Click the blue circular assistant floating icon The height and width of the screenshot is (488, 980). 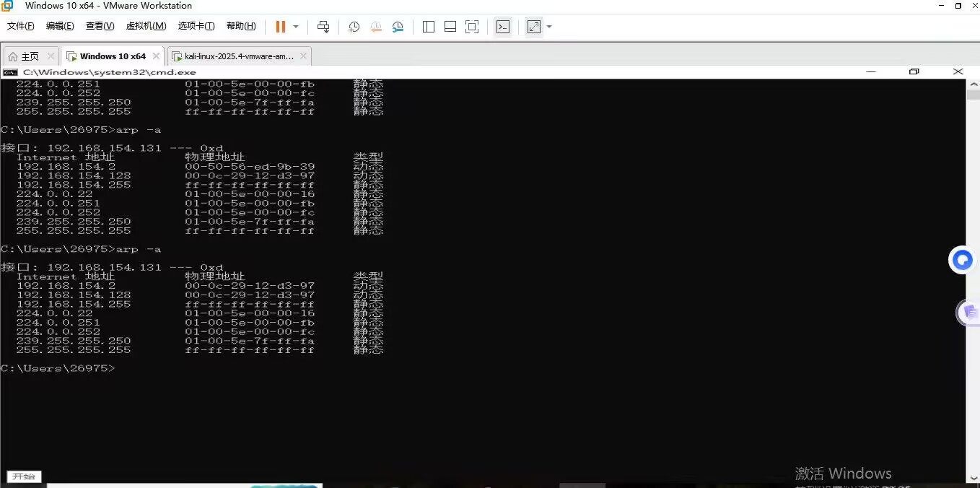[x=963, y=260]
